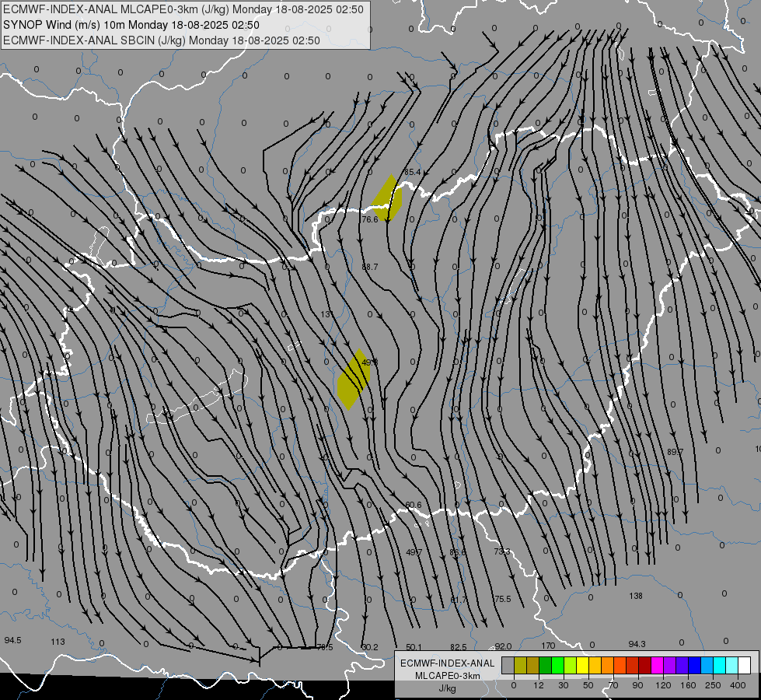Click legend tick label 400
This screenshot has height=700, width=761.
click(738, 685)
